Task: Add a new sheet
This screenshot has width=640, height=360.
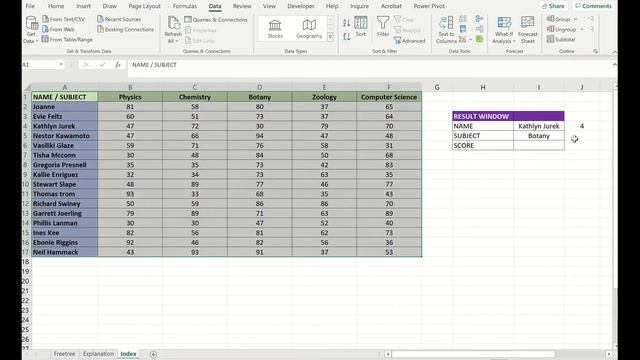Action: coord(153,354)
